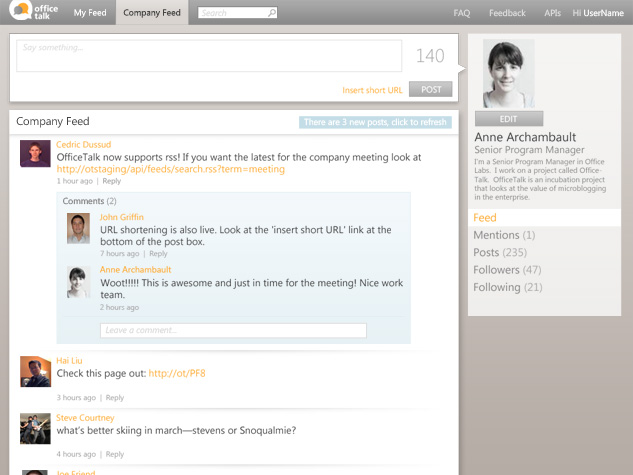Image resolution: width=633 pixels, height=475 pixels.
Task: Open the Feedback link
Action: pyautogui.click(x=507, y=13)
